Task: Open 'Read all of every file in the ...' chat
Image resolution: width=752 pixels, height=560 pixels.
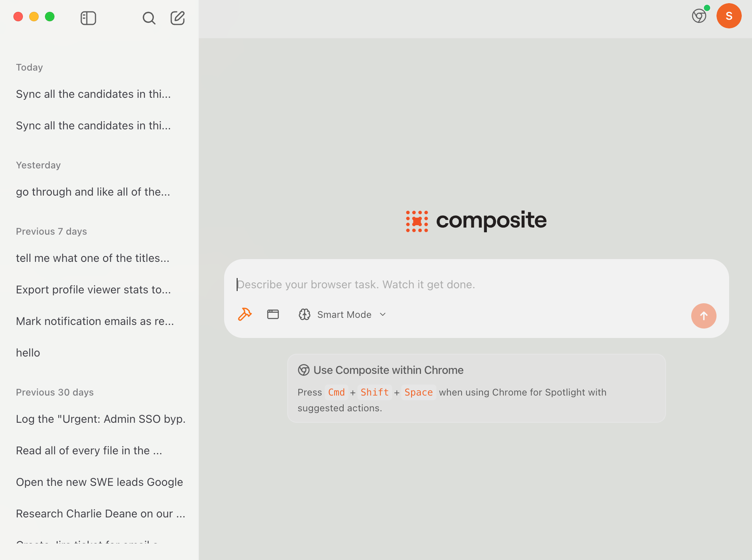Action: click(x=89, y=450)
